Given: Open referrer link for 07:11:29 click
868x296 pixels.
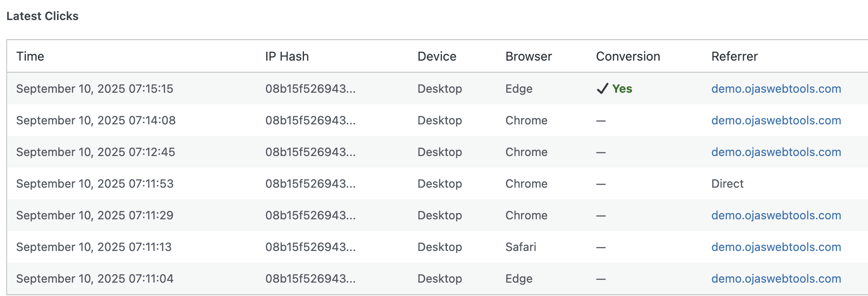Looking at the screenshot, I should coord(776,215).
